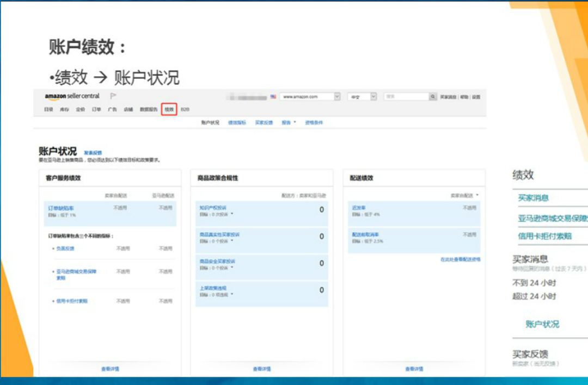588x385 pixels.
Task: Click the 在此处查看配送资格 link
Action: pos(461,259)
